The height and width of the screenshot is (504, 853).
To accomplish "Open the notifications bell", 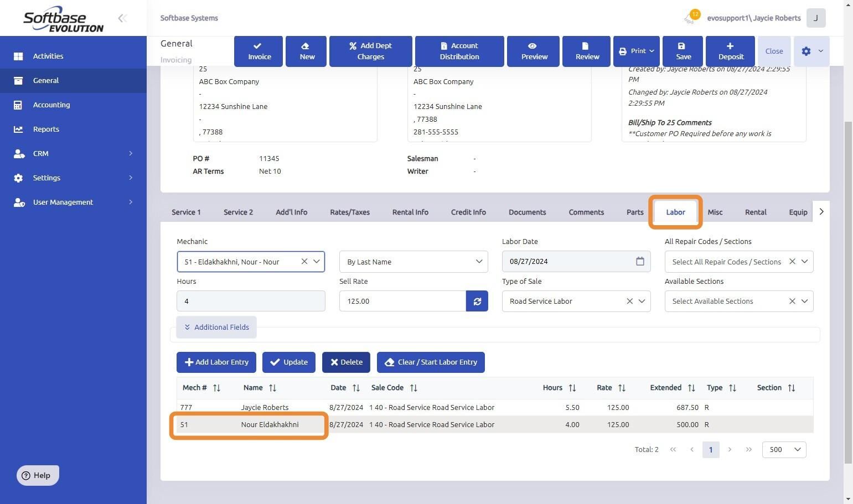I will point(690,18).
